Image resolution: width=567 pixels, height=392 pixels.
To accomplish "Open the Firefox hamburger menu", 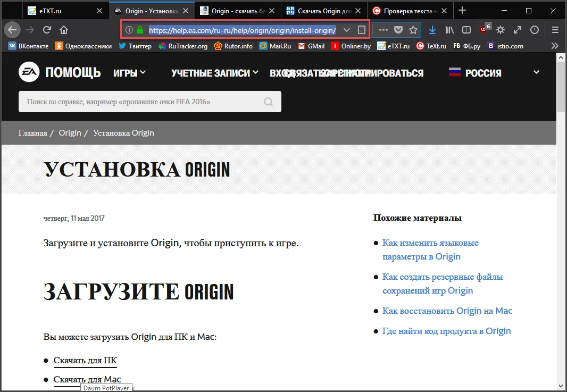I will [x=555, y=30].
